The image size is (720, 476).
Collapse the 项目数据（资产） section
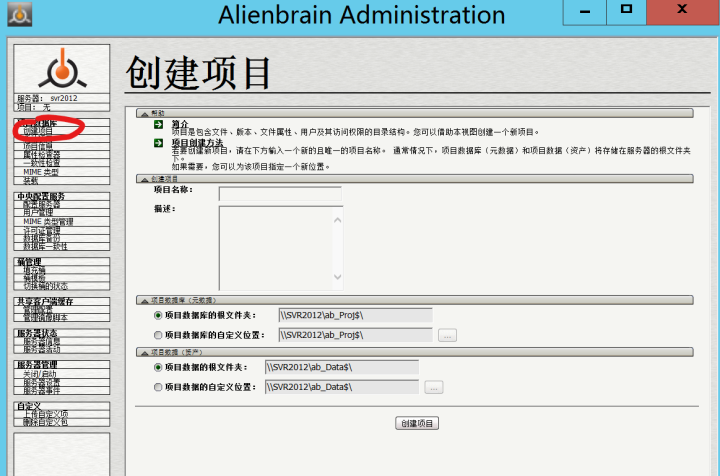[415, 352]
